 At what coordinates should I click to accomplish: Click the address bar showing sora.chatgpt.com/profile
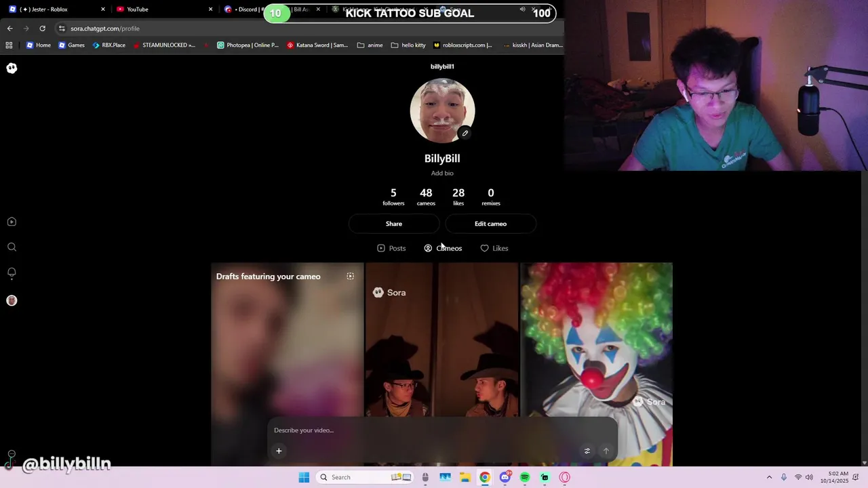309,28
